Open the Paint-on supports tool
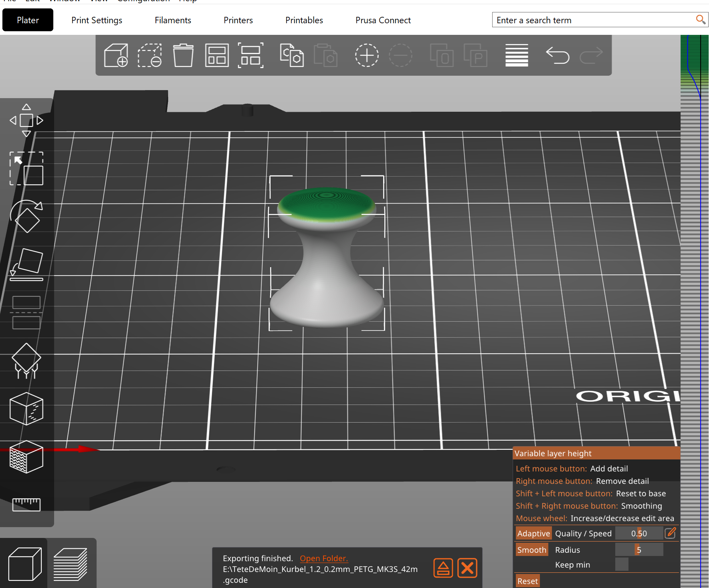This screenshot has height=588, width=709. point(26,360)
